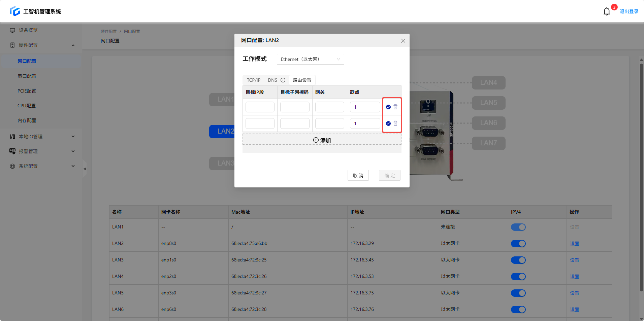Toggle the IPV4 switch for LAN2
This screenshot has width=644, height=321.
coord(518,244)
